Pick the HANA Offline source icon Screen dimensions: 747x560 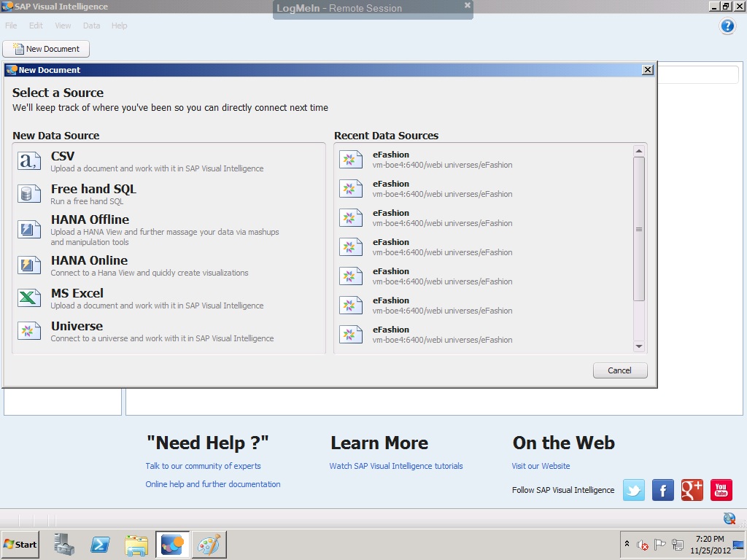pyautogui.click(x=29, y=229)
